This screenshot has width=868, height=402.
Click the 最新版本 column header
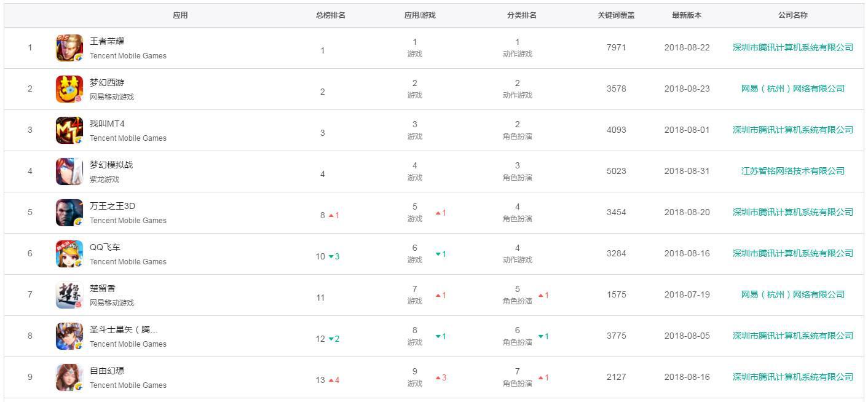687,15
